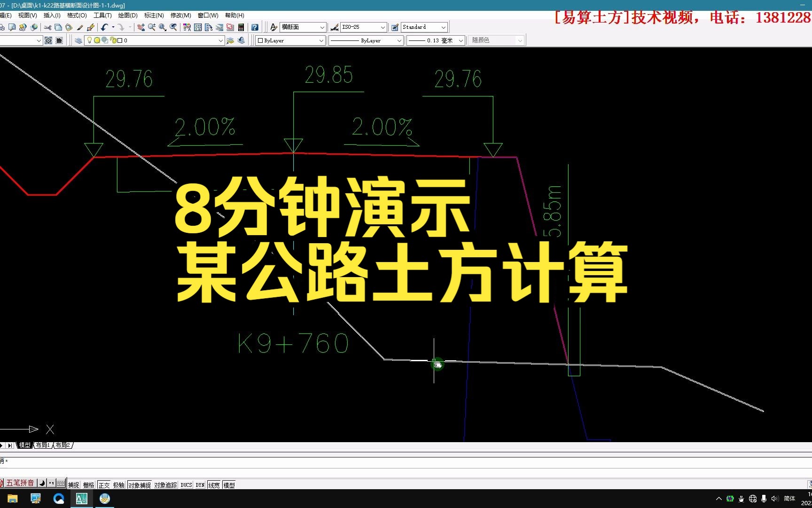Enable 对象捕捉 object snap

pos(140,484)
